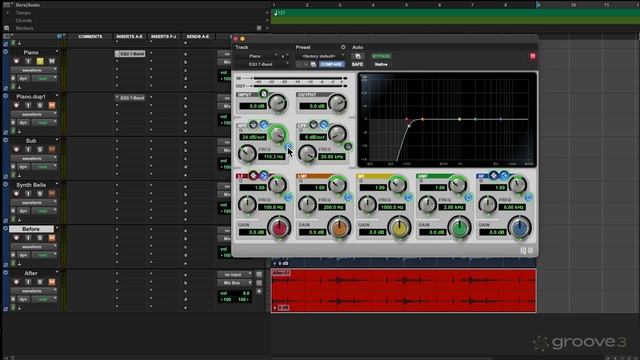Select the HF band shelf filter type icon

(504, 176)
